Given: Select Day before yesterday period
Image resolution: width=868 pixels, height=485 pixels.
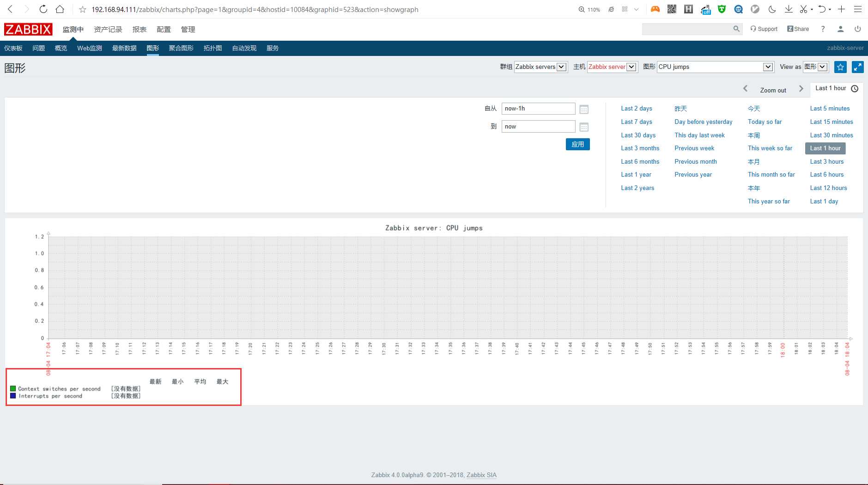Looking at the screenshot, I should click(704, 122).
